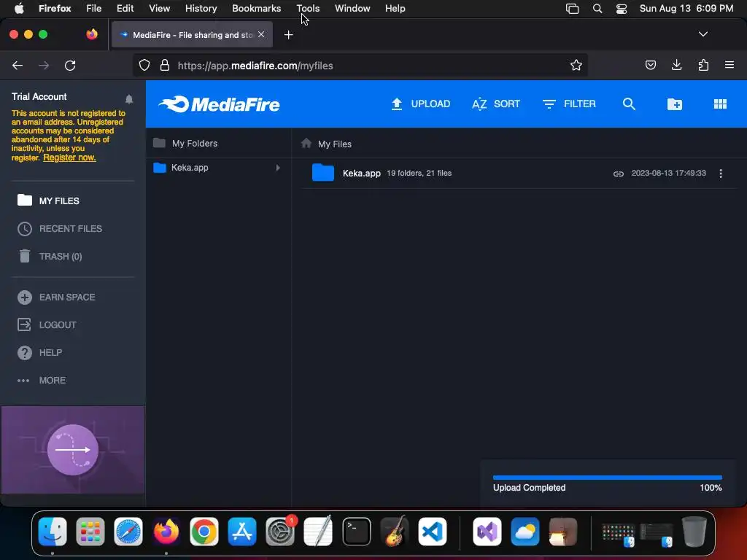Open three-dot menu for Keka.app
747x560 pixels.
(721, 174)
